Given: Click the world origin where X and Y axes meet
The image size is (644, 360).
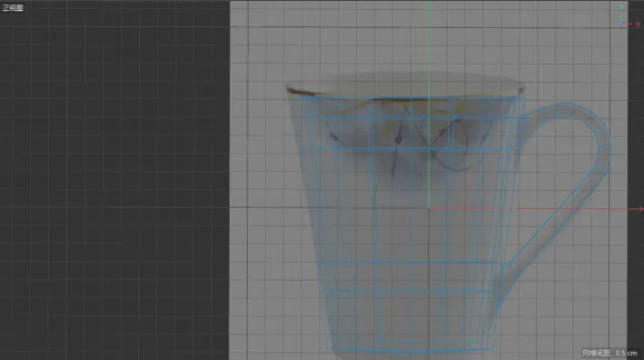Looking at the screenshot, I should pyautogui.click(x=429, y=208).
